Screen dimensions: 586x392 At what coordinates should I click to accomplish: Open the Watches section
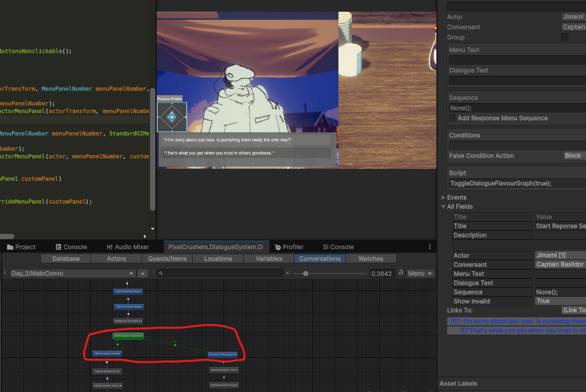coord(371,259)
